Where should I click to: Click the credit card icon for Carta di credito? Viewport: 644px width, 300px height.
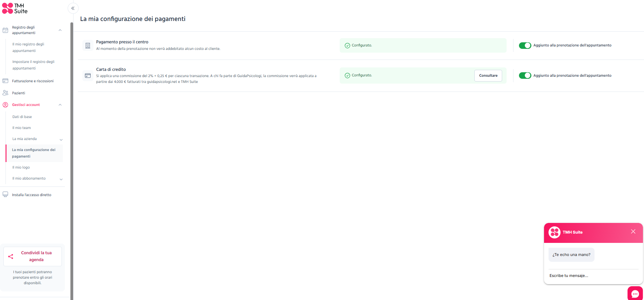click(88, 76)
